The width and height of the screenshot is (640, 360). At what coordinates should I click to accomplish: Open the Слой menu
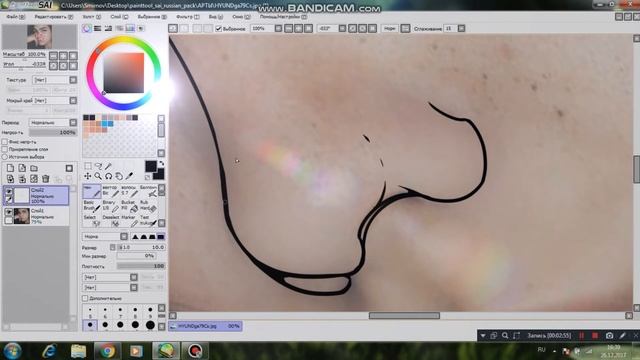pyautogui.click(x=119, y=17)
